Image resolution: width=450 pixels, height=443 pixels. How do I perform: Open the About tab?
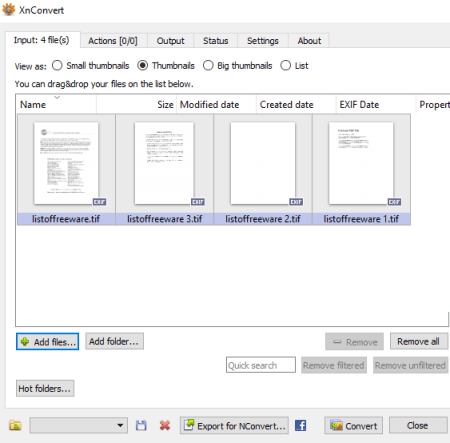tap(309, 41)
